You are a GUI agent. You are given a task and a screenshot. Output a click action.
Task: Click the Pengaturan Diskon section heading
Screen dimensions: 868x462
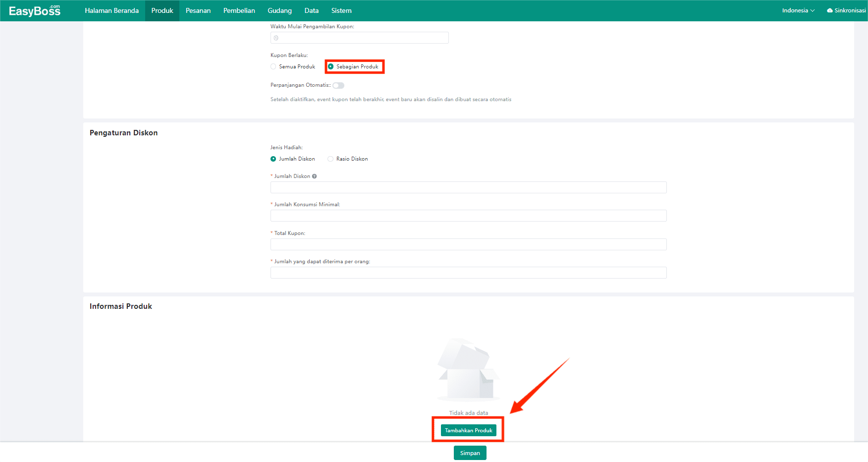pyautogui.click(x=123, y=133)
